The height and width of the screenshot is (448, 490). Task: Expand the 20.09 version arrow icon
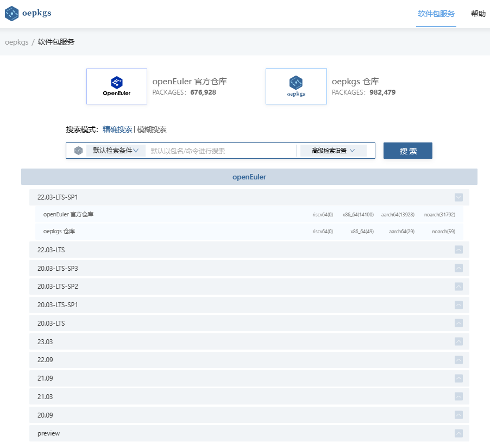(458, 415)
